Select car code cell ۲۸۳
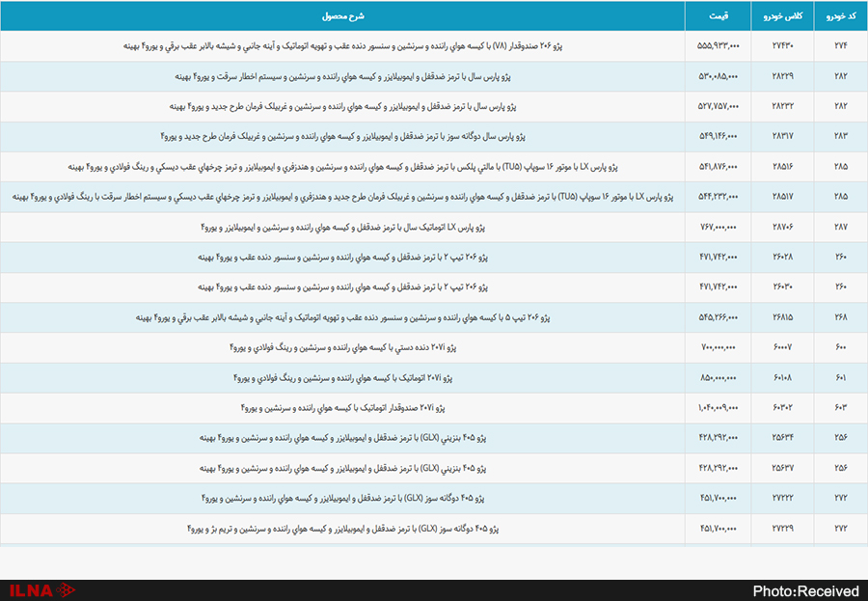This screenshot has width=868, height=601. tap(841, 136)
